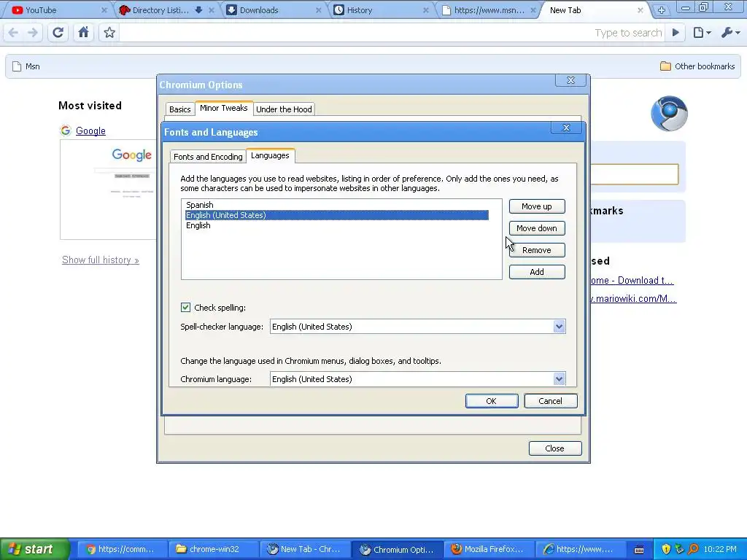Screen dimensions: 747x560
Task: Open the Under the Hood tab
Action: tap(284, 109)
